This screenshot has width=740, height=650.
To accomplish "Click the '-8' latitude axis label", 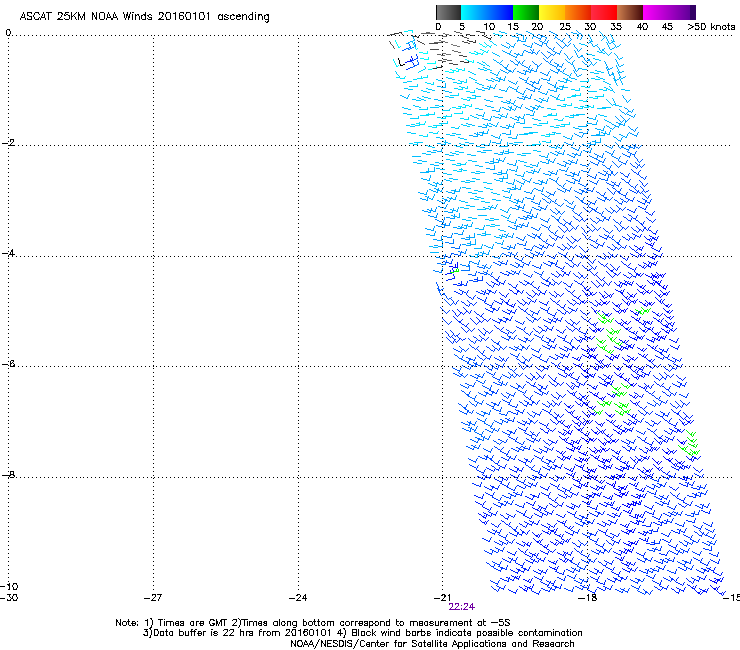I will 8,475.
